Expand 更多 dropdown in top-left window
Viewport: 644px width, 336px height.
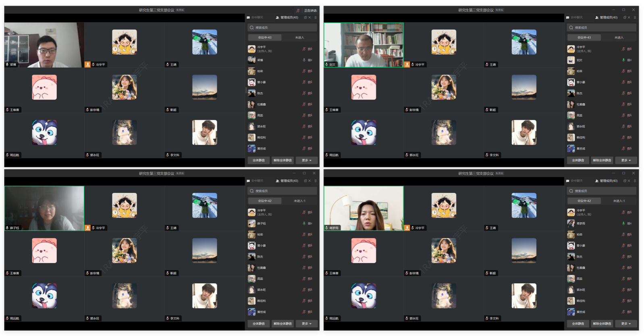pyautogui.click(x=307, y=160)
